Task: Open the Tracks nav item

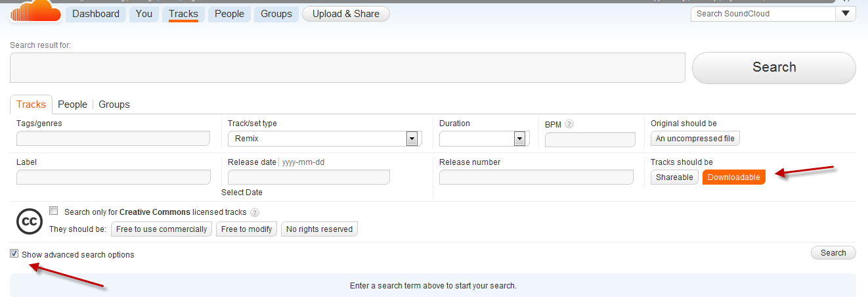Action: pos(183,14)
